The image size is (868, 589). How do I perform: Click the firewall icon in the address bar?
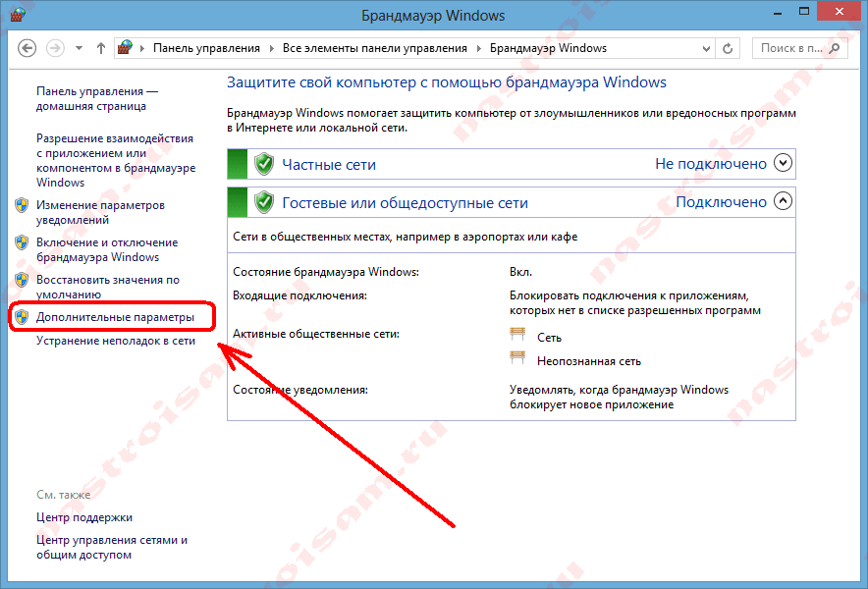click(x=126, y=47)
